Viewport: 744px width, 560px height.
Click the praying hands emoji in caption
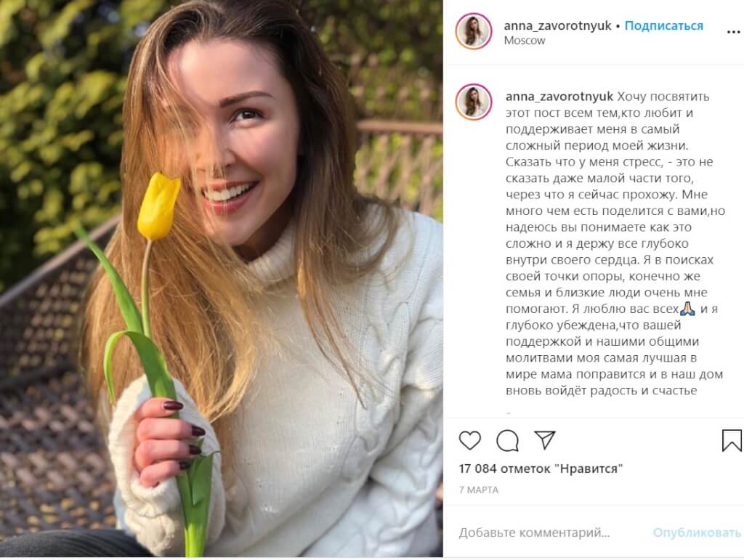[x=687, y=309]
